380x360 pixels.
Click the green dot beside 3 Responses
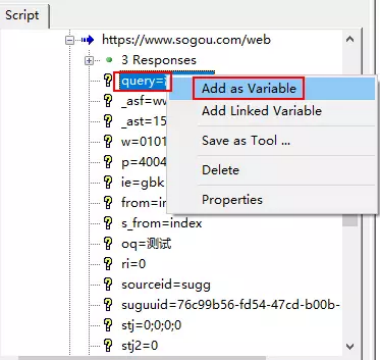[x=109, y=60]
